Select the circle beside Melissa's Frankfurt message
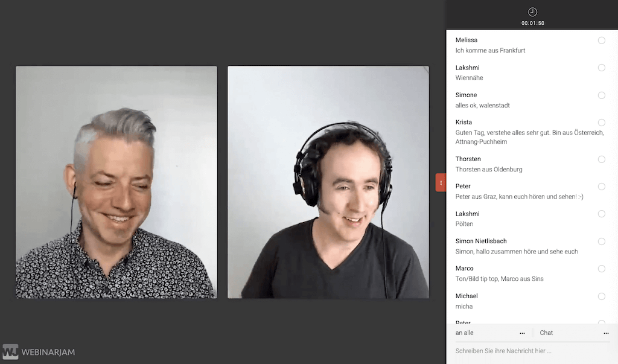Screen dimensions: 618x364 [601, 40]
